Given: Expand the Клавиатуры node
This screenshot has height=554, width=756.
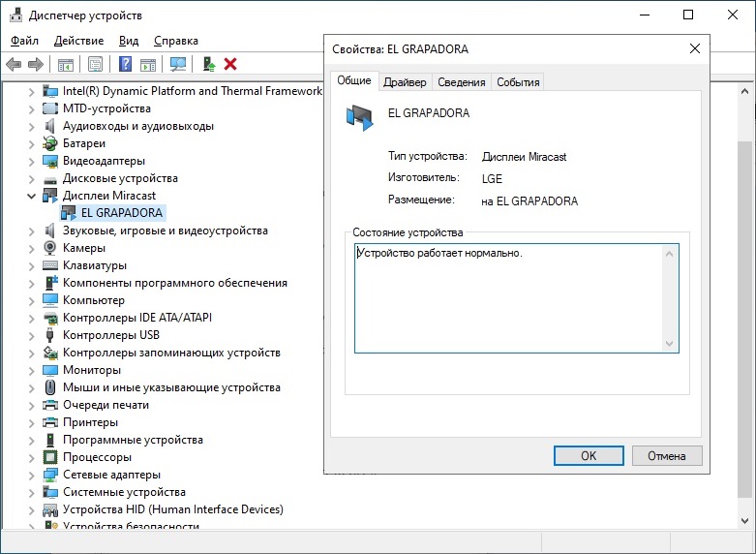Looking at the screenshot, I should pos(31,265).
